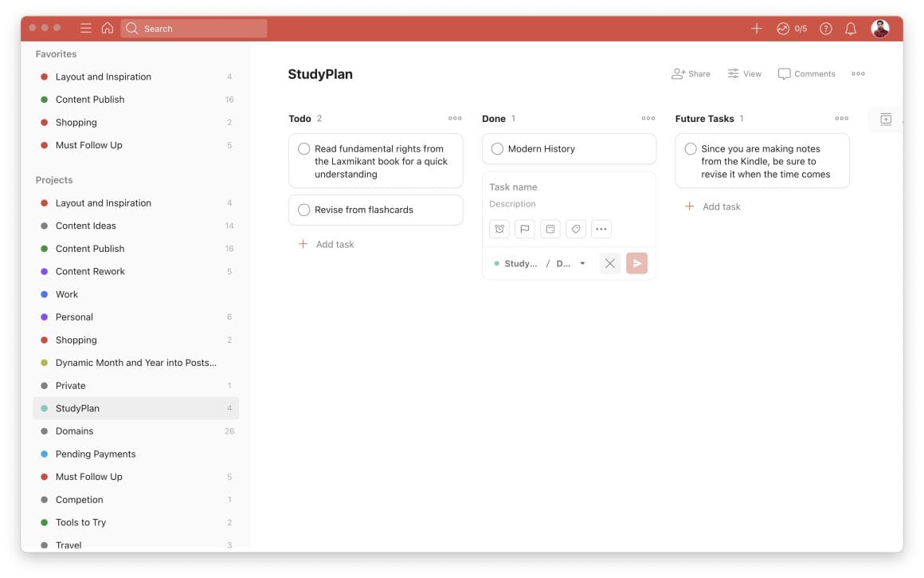Click the search input field
The width and height of the screenshot is (924, 578).
point(194,28)
